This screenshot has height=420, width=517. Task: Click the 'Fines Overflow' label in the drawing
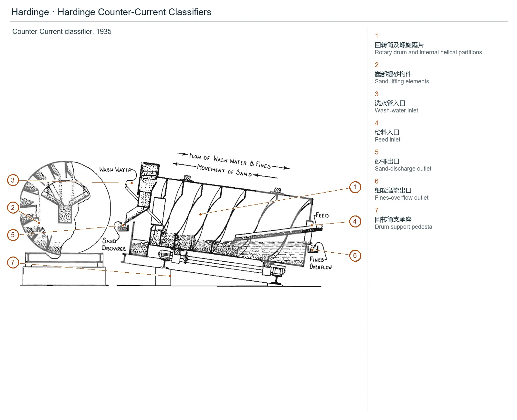click(x=320, y=263)
